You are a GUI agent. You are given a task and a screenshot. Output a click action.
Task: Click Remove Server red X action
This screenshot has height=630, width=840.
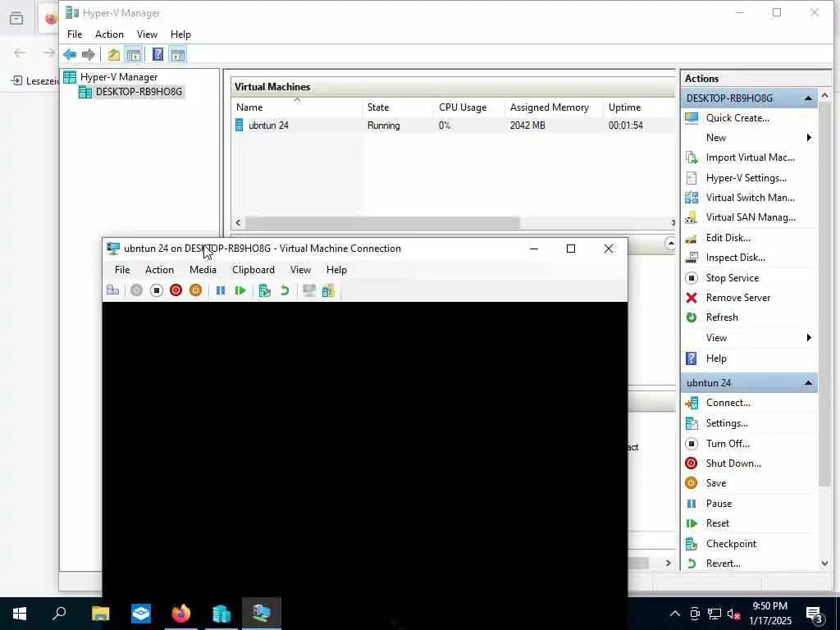pos(737,298)
